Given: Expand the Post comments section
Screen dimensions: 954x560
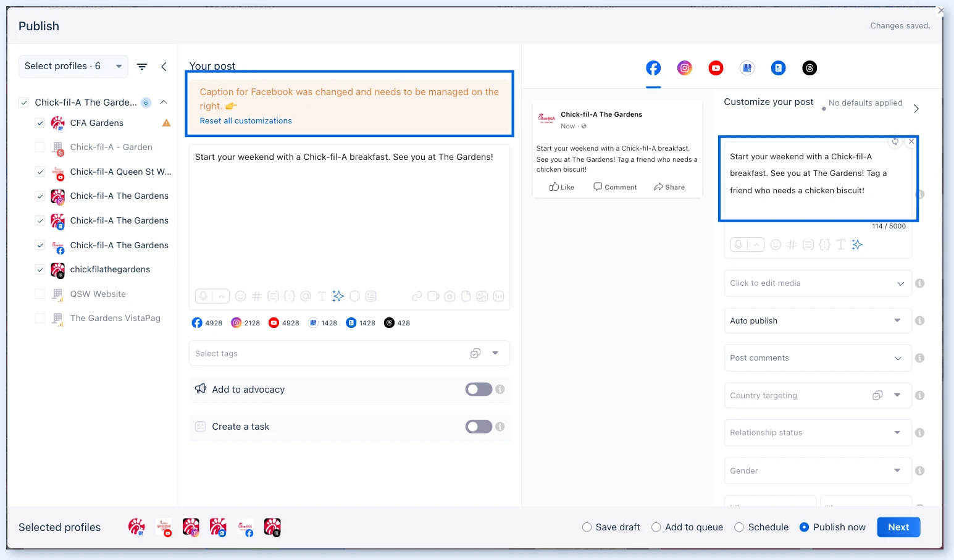Looking at the screenshot, I should [818, 358].
